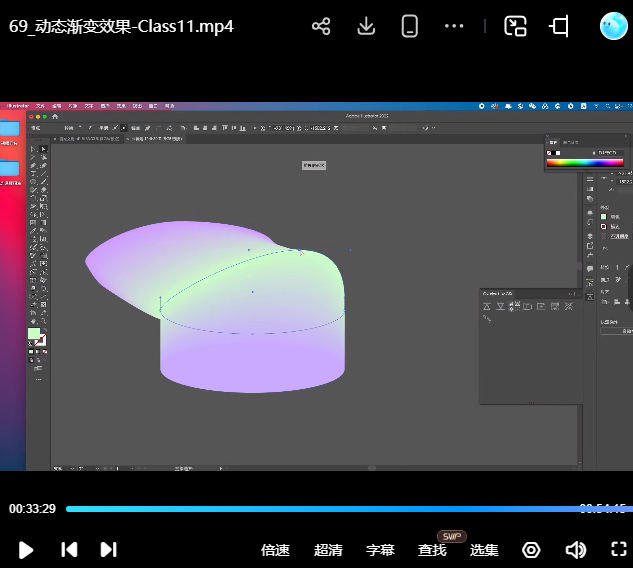Toggle fullscreen mode

[x=618, y=549]
